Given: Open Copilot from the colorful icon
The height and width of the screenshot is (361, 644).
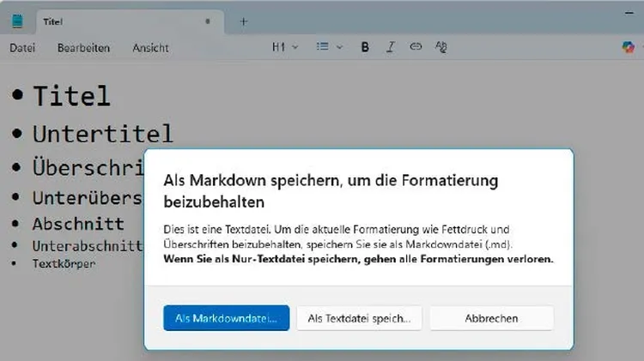Looking at the screenshot, I should point(628,47).
